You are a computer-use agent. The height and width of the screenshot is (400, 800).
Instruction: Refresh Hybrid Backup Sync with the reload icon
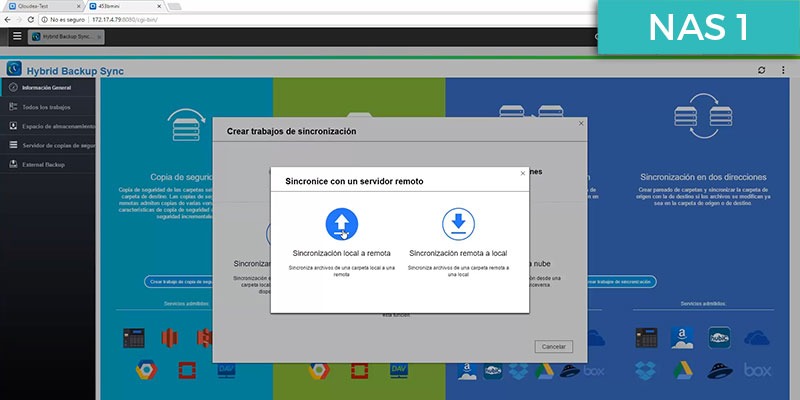[762, 70]
